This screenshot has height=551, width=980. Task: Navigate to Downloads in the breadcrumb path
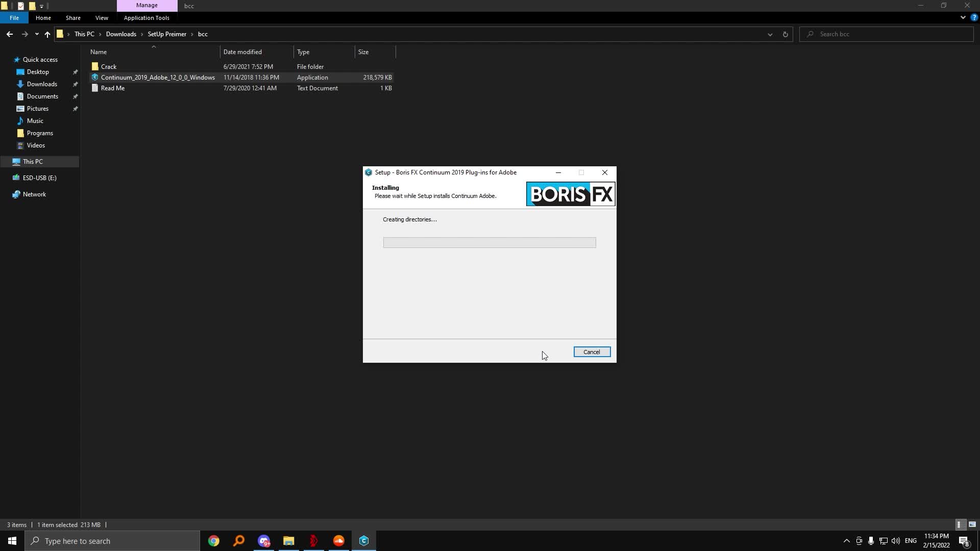[121, 34]
